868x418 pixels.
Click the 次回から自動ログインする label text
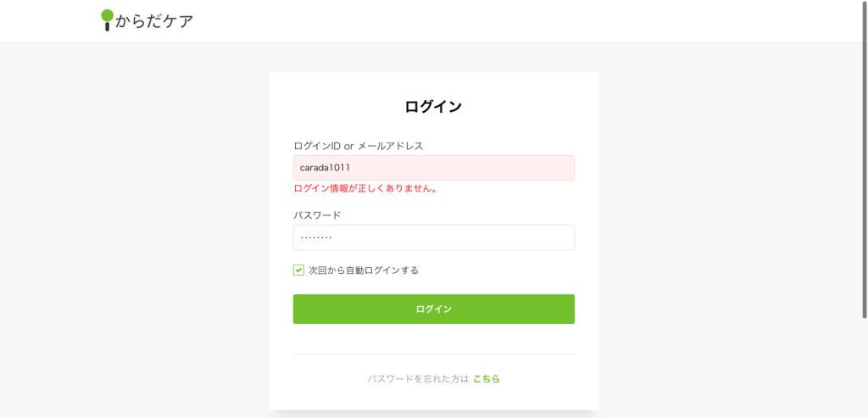(364, 270)
